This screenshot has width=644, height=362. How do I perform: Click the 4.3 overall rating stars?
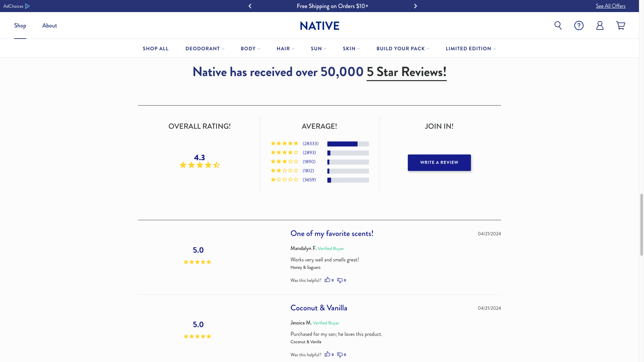tap(200, 165)
